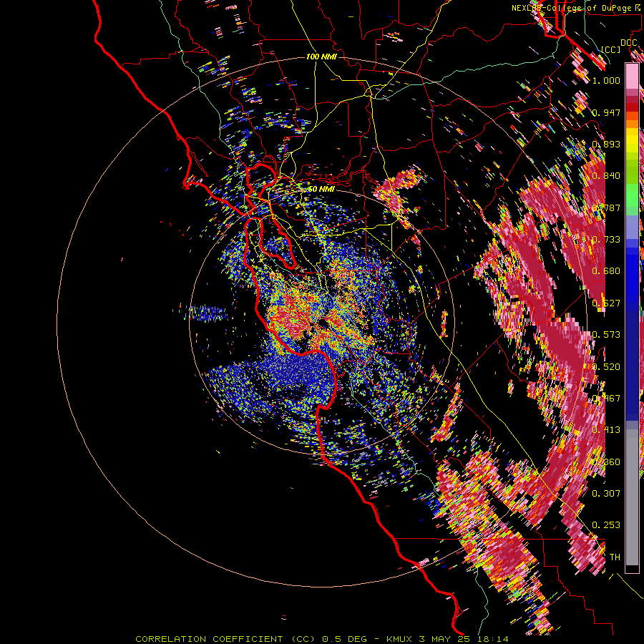Click the 0.840 scale value
The height and width of the screenshot is (644, 644).
point(606,176)
